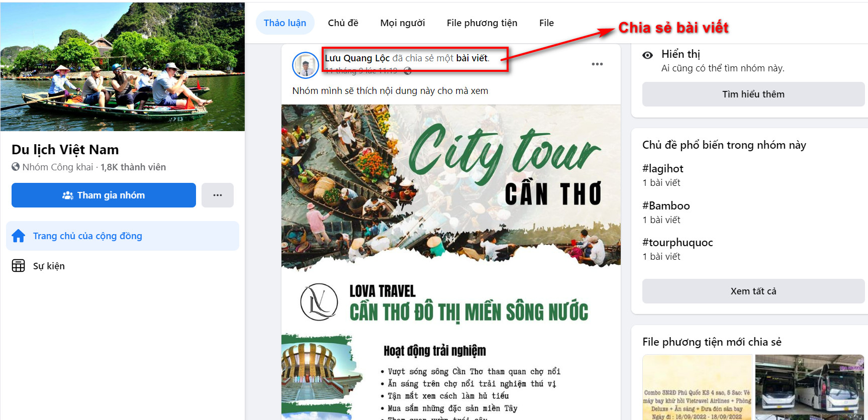Image resolution: width=868 pixels, height=420 pixels.
Task: Open the Thảo luận tab
Action: 285,23
